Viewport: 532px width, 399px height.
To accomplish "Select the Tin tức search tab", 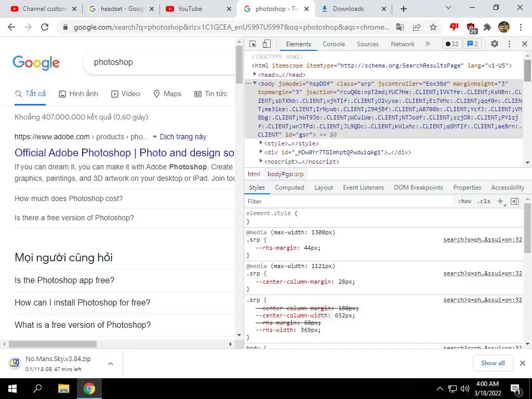I will [x=211, y=94].
